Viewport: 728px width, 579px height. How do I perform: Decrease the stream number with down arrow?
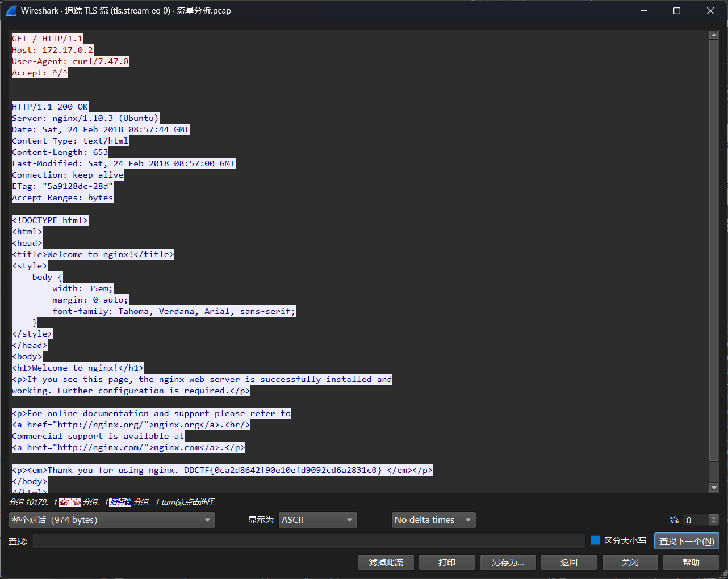(714, 523)
